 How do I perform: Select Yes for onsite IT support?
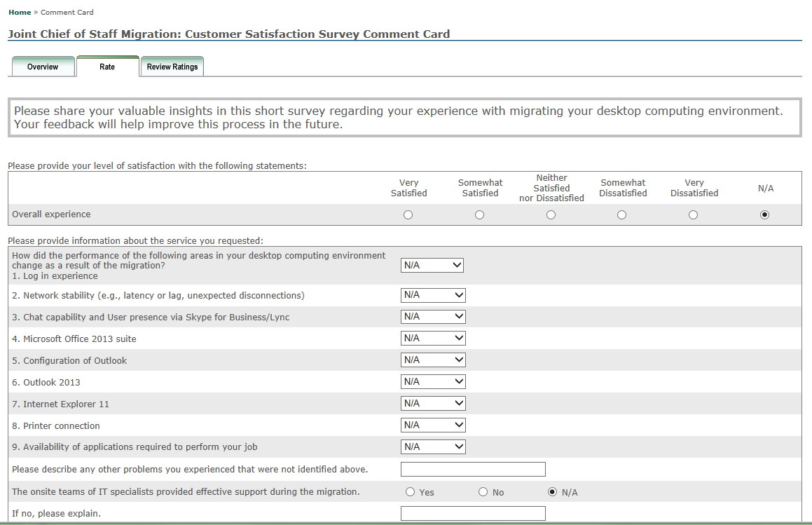coord(411,492)
